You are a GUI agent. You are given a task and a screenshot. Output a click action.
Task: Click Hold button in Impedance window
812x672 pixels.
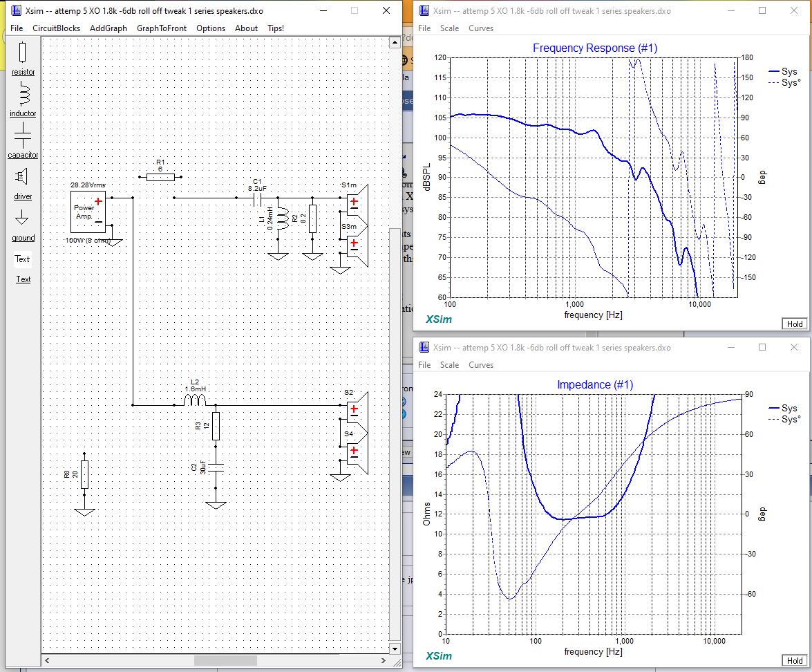click(795, 661)
